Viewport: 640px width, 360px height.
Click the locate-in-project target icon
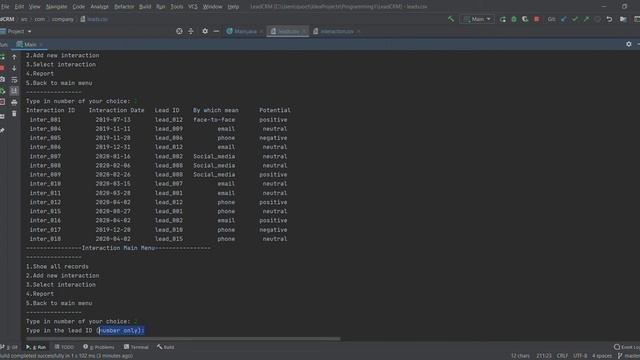(x=179, y=31)
